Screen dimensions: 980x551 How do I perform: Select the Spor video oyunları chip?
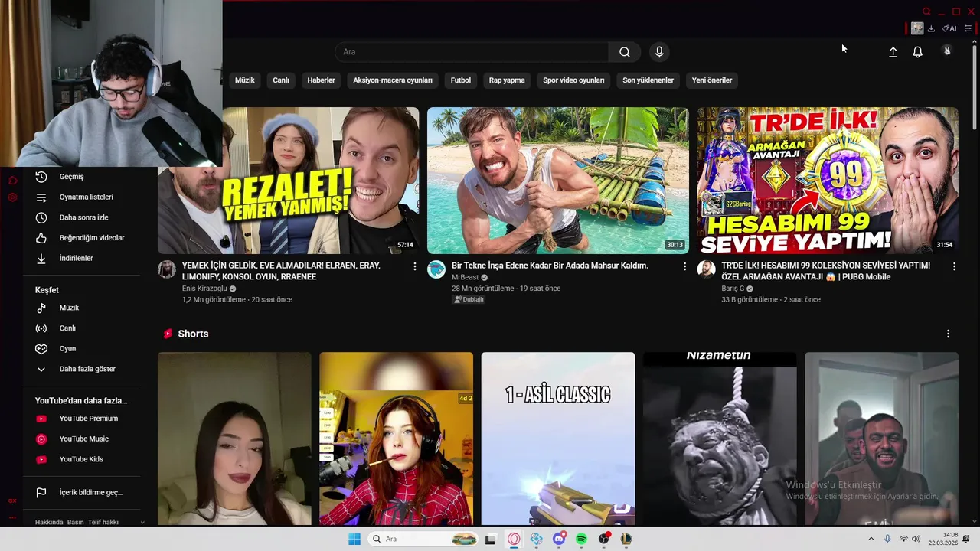pyautogui.click(x=573, y=80)
